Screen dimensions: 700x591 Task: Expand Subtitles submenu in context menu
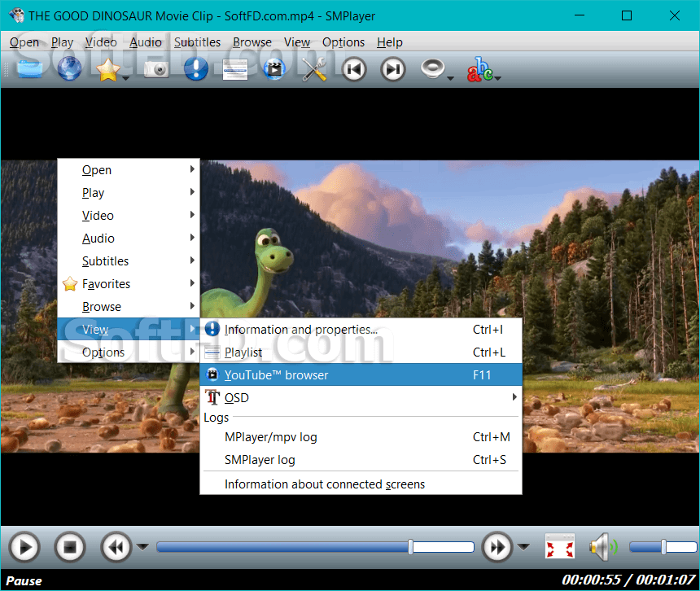pyautogui.click(x=129, y=261)
